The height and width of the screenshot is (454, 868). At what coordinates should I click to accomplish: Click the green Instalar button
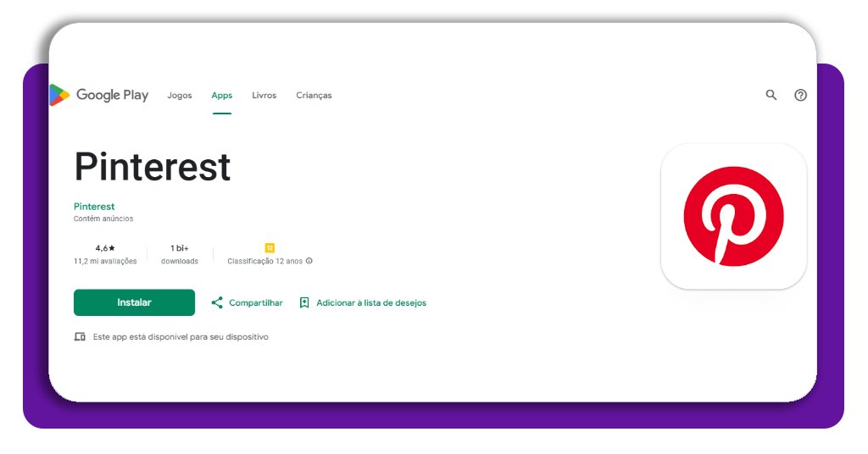pyautogui.click(x=134, y=302)
